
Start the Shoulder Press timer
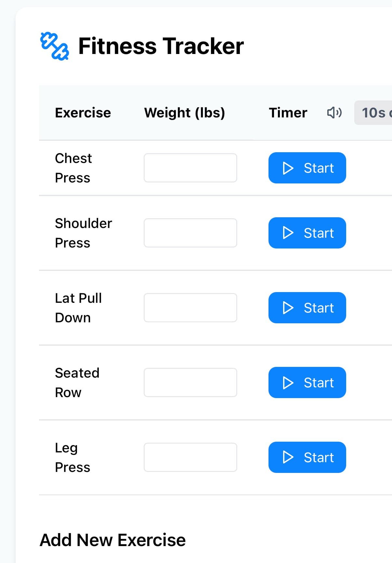tap(307, 233)
